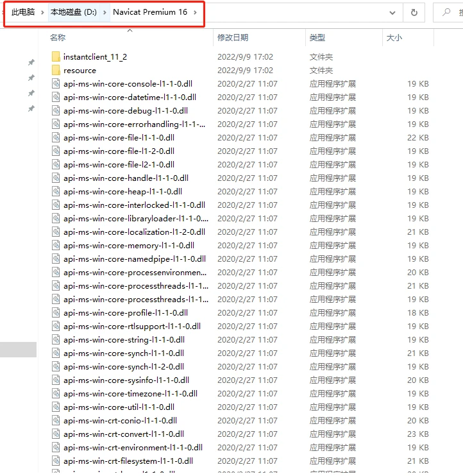Expand the chevron after 此电脑
Image resolution: width=463 pixels, height=476 pixels.
tap(42, 12)
